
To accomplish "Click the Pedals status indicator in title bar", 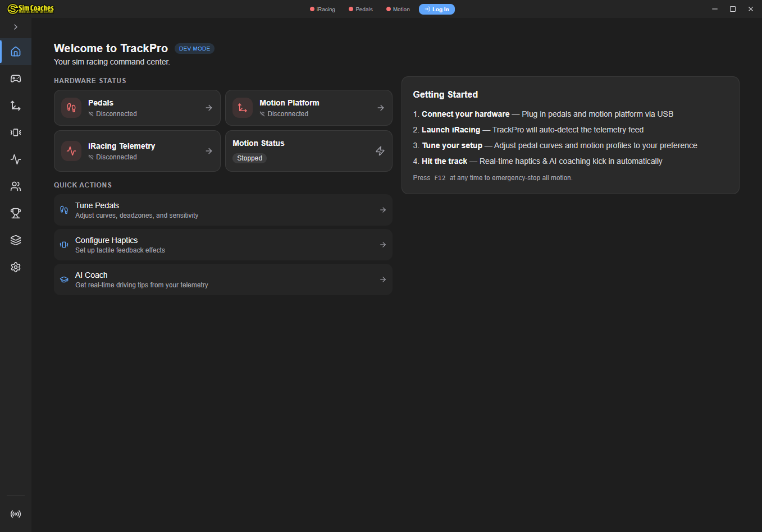I will [x=361, y=10].
